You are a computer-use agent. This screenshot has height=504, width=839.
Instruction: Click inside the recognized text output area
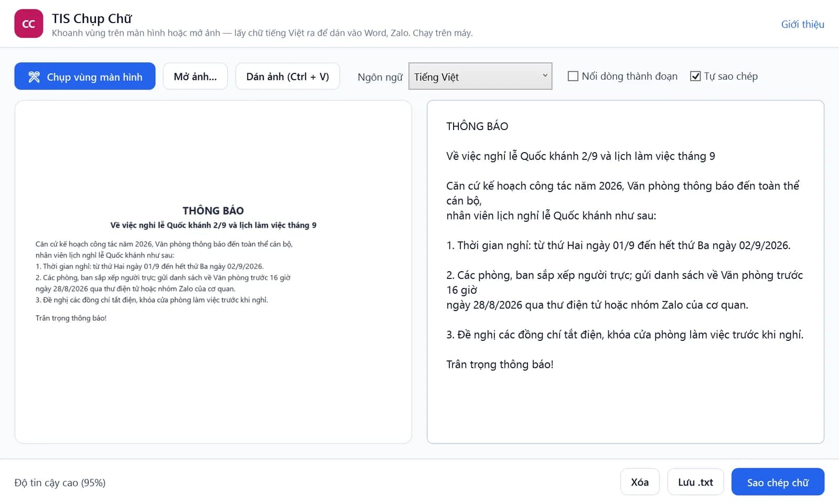625,272
